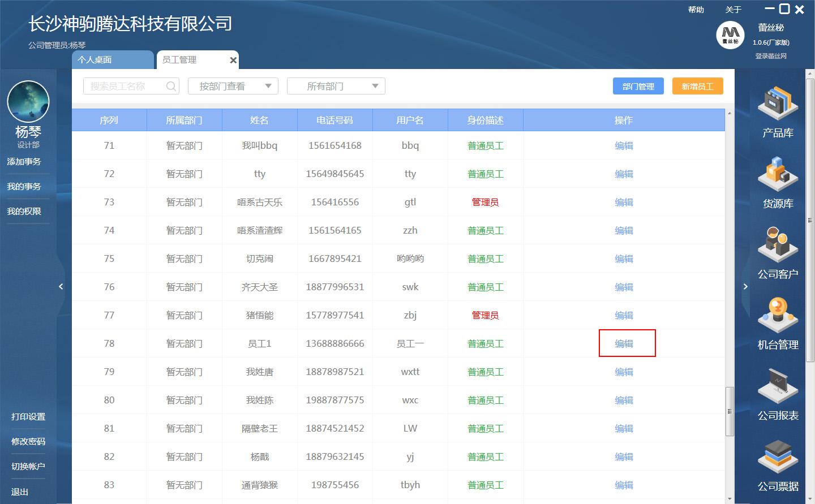The width and height of the screenshot is (815, 504).
Task: Click 编辑 for 切克闹
Action: (x=624, y=259)
